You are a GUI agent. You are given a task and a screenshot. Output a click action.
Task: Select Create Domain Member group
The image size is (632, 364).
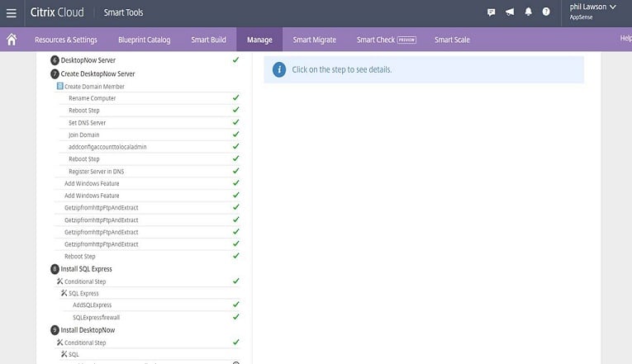(94, 87)
